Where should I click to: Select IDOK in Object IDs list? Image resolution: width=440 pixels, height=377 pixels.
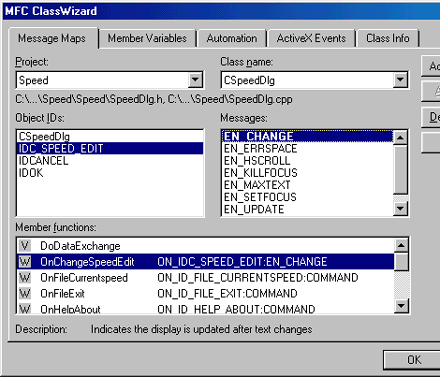click(x=110, y=173)
